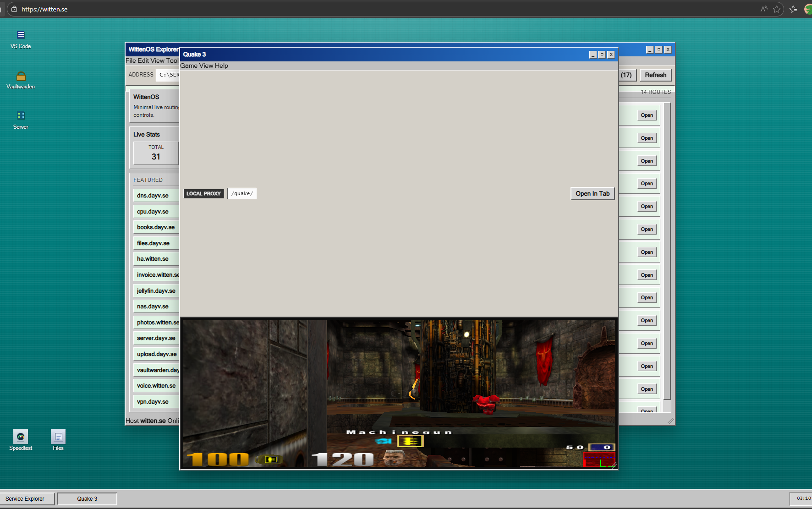The height and width of the screenshot is (509, 812).
Task: Click the /quake/ proxy path field
Action: 242,193
